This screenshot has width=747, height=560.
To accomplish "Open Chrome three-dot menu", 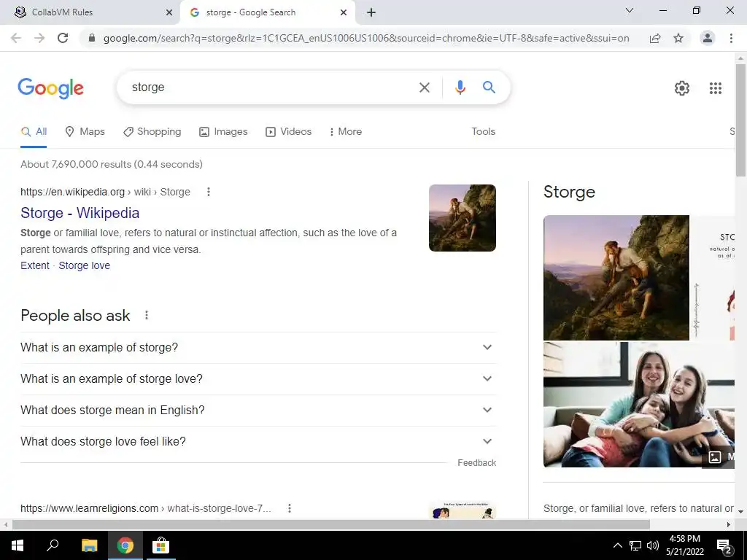I will coord(731,38).
